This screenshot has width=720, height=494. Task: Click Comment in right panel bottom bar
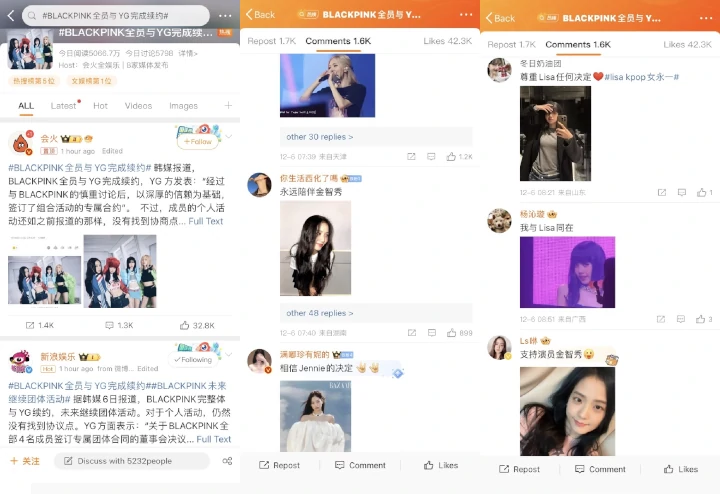coord(600,469)
